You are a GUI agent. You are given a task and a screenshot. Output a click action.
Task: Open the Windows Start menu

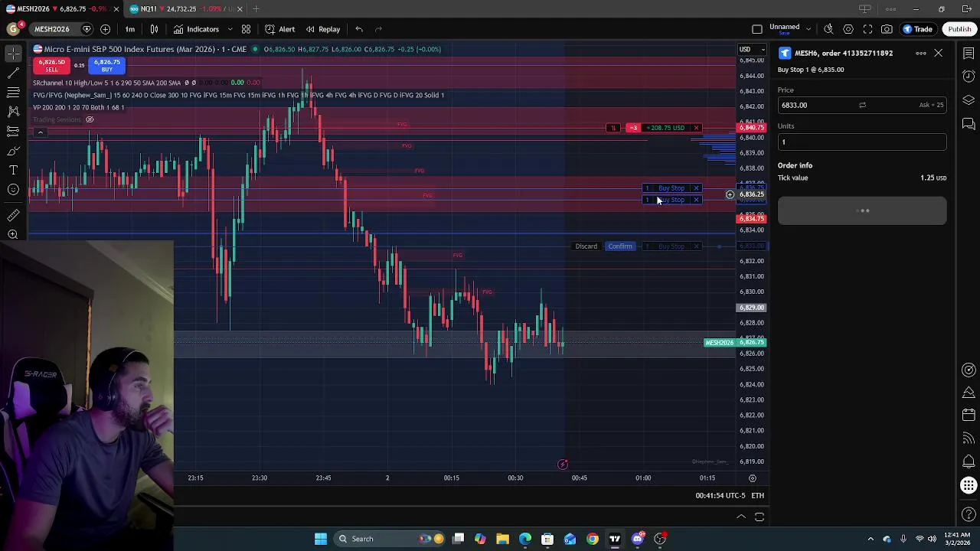(x=321, y=539)
